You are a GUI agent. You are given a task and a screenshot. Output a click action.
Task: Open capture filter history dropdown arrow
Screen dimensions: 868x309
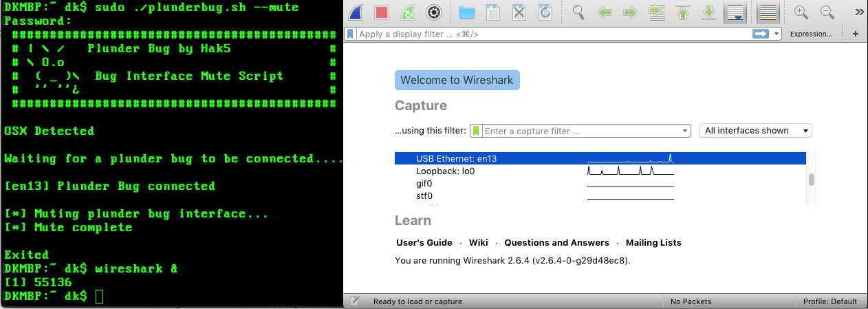685,131
